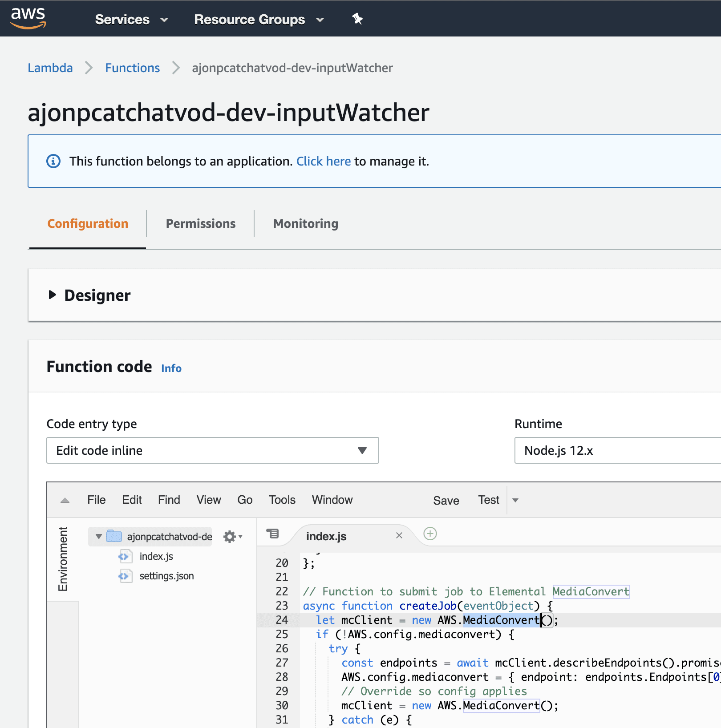Click the comment on line 29
Image resolution: width=721 pixels, height=728 pixels.
point(434,691)
